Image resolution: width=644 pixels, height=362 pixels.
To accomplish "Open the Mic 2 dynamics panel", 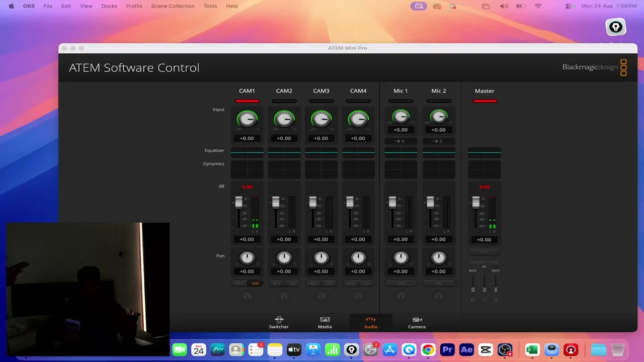I will (439, 169).
